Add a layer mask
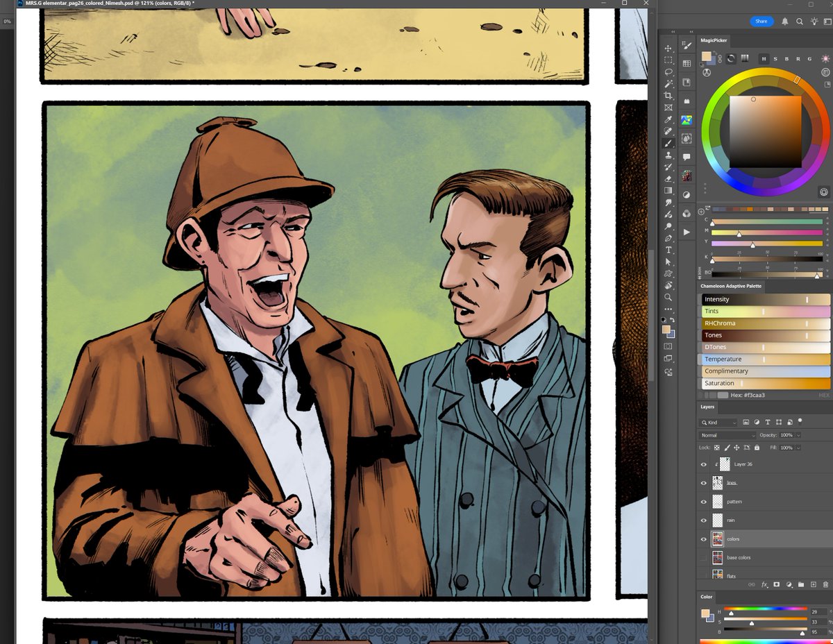This screenshot has width=833, height=644. pyautogui.click(x=777, y=585)
